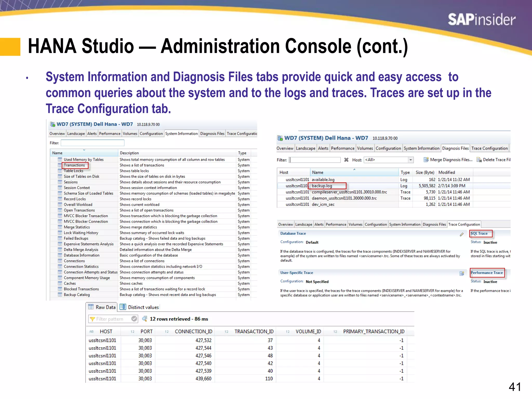Image resolution: width=532 pixels, height=399 pixels.
Task: Open Diagnosis Files tab in right upper window
Action: pyautogui.click(x=455, y=148)
